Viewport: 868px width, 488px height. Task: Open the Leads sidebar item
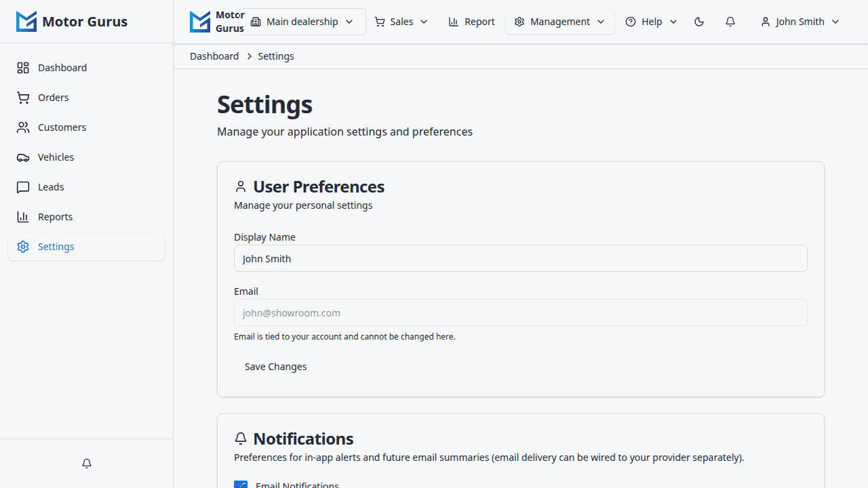[86, 187]
